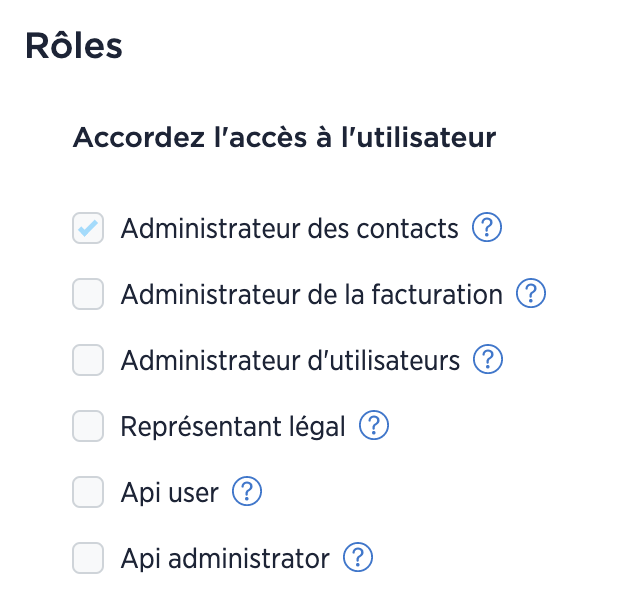Open help icon for Administrateur des contacts

point(487,227)
